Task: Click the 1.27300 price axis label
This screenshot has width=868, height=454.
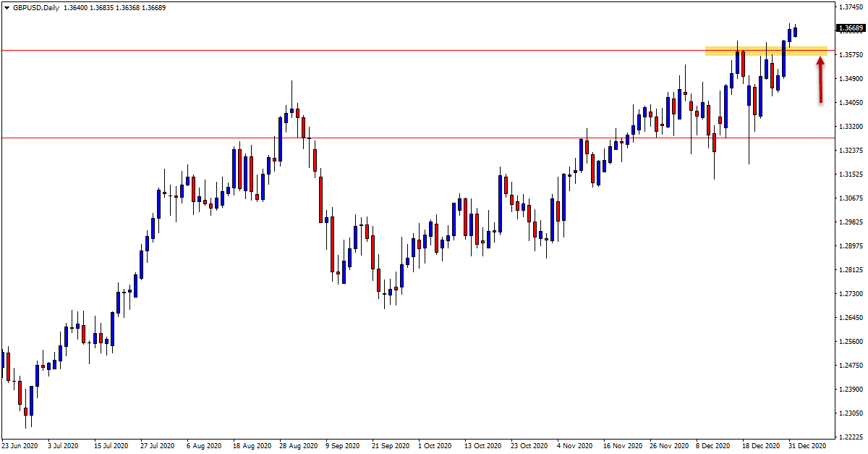Action: pyautogui.click(x=851, y=293)
